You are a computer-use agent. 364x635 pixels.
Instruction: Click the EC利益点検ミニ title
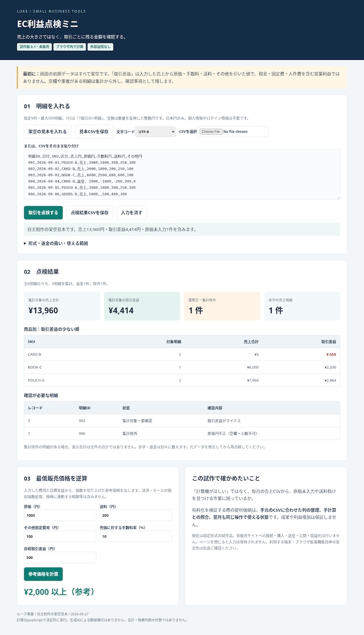(48, 24)
